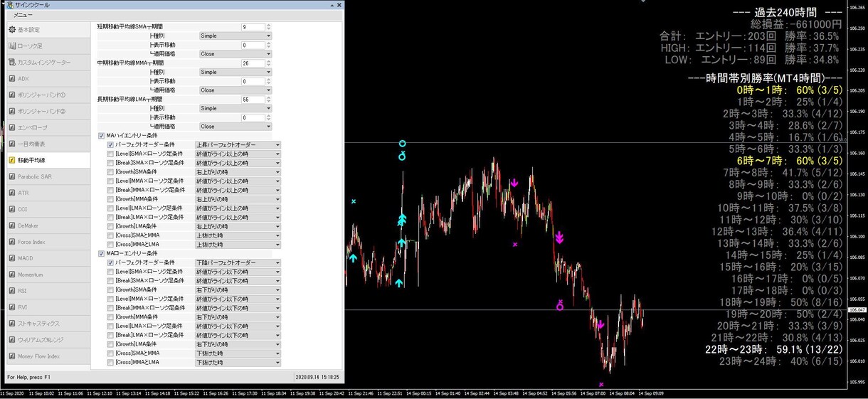
Task: Uncheck パーフェクトオーダー条件 under MAハイエントリー
Action: tap(110, 144)
